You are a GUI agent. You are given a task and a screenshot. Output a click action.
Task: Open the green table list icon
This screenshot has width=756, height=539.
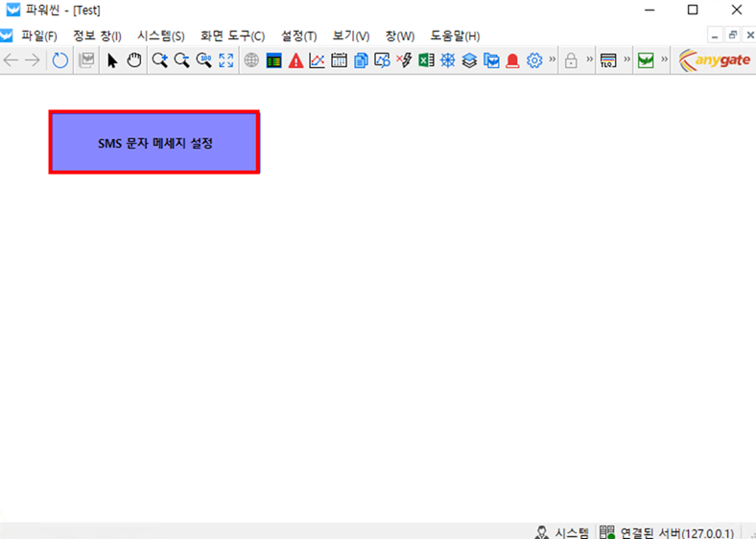click(x=273, y=60)
